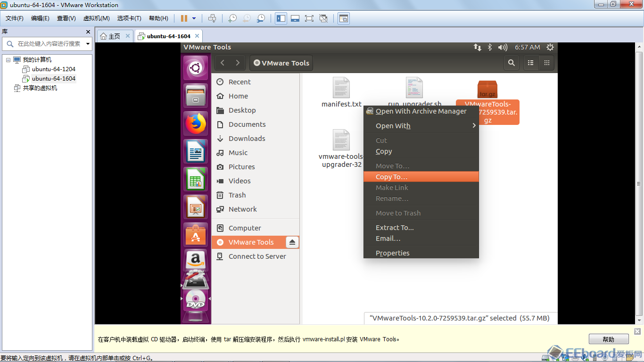Open the 选项卡(T) menu

[x=129, y=18]
